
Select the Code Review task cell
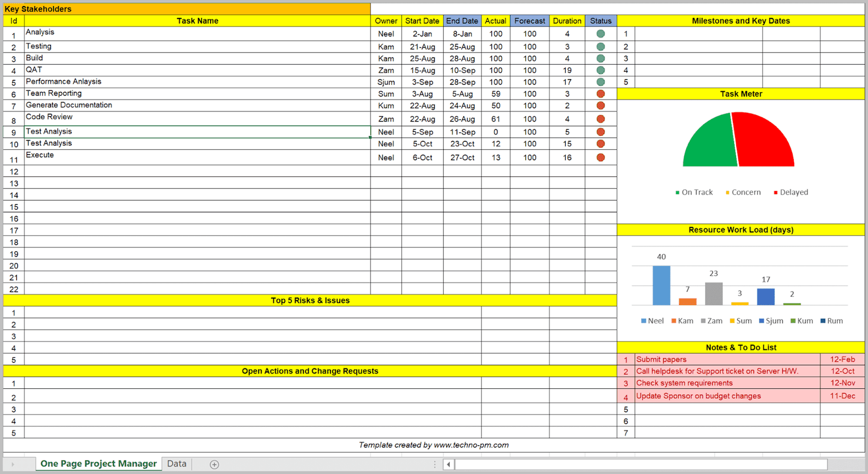197,118
